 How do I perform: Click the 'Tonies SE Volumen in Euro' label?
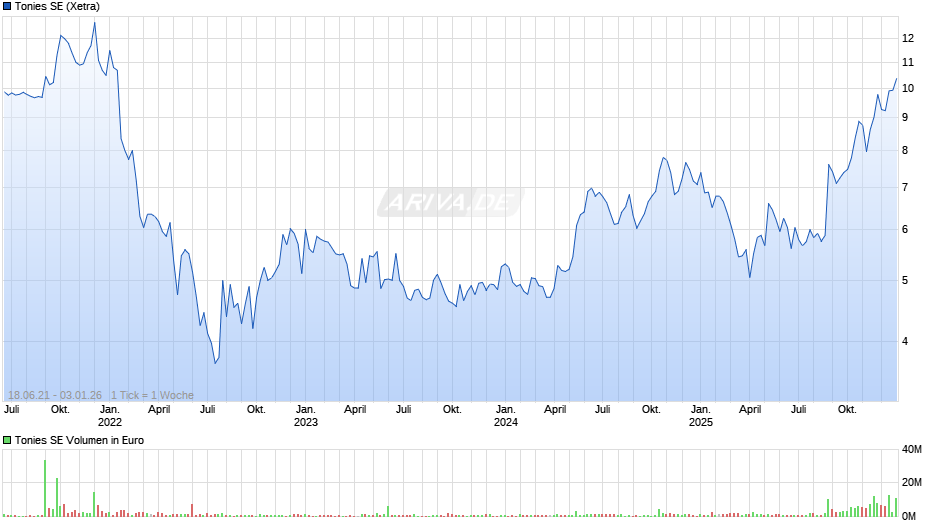pyautogui.click(x=79, y=440)
